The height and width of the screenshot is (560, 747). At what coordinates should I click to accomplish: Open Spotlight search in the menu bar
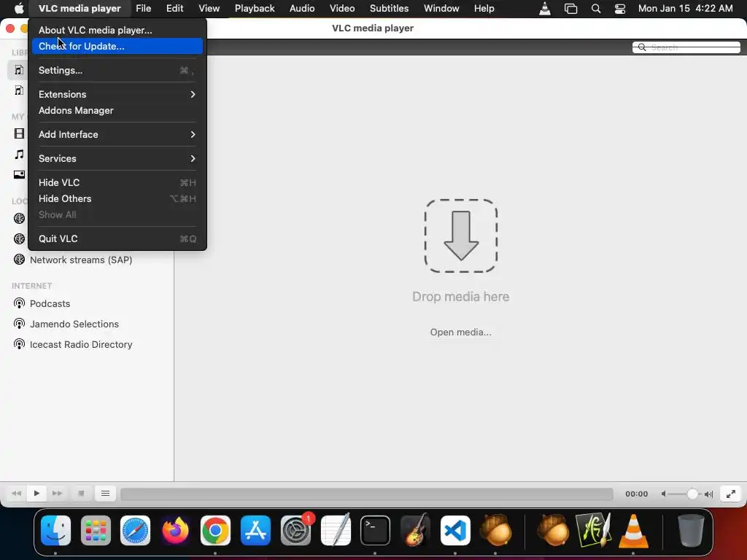[595, 9]
